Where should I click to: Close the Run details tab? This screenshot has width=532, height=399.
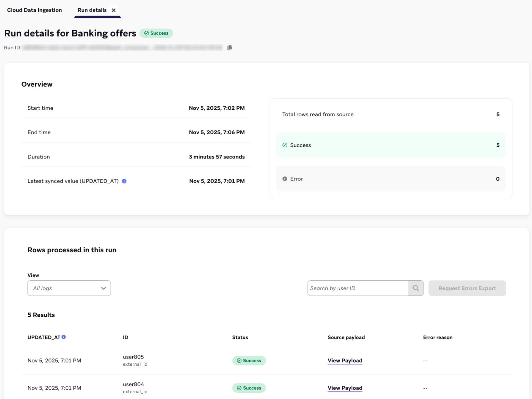114,10
